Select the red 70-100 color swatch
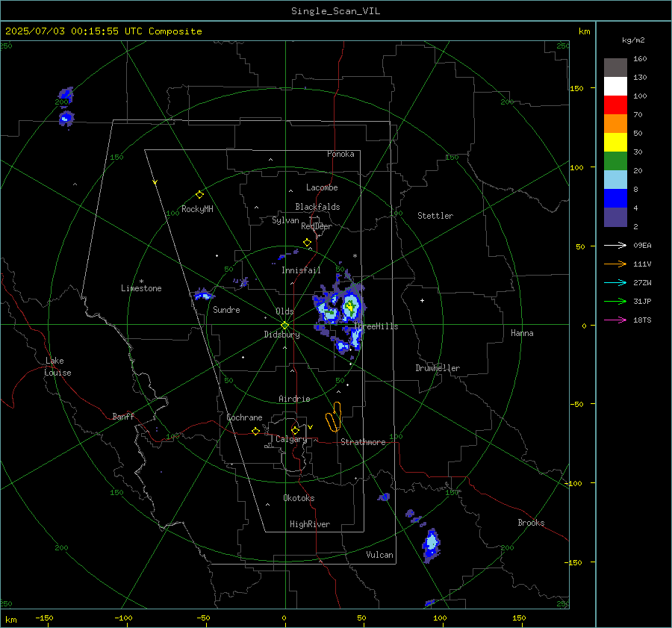 click(x=615, y=105)
